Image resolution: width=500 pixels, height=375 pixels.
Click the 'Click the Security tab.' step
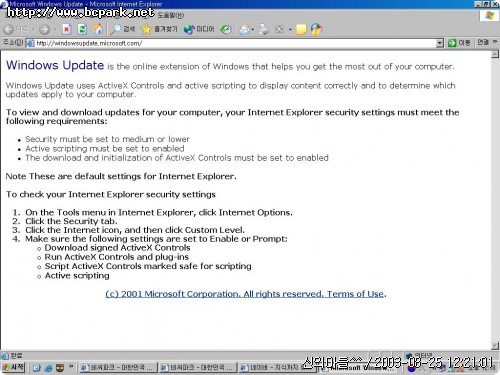[x=71, y=221]
